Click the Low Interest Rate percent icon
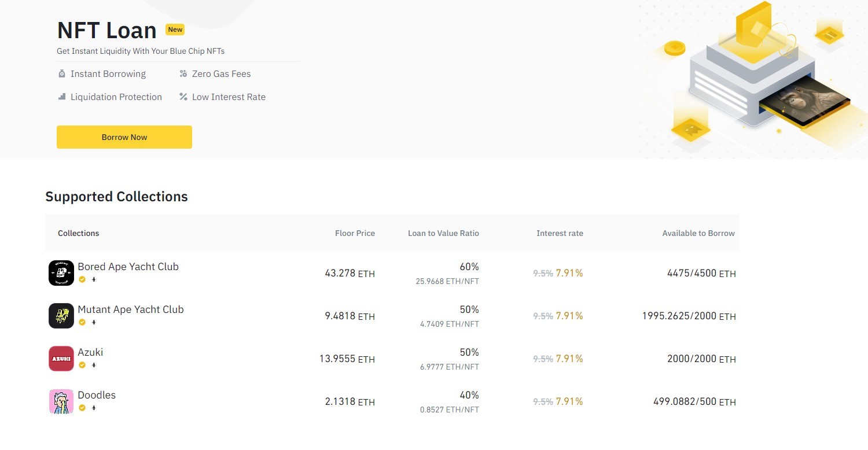 183,97
